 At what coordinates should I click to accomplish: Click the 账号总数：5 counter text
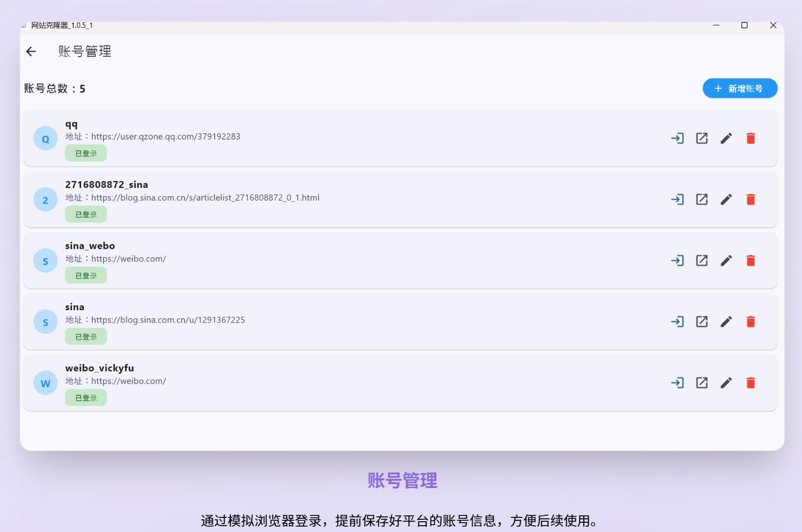55,88
